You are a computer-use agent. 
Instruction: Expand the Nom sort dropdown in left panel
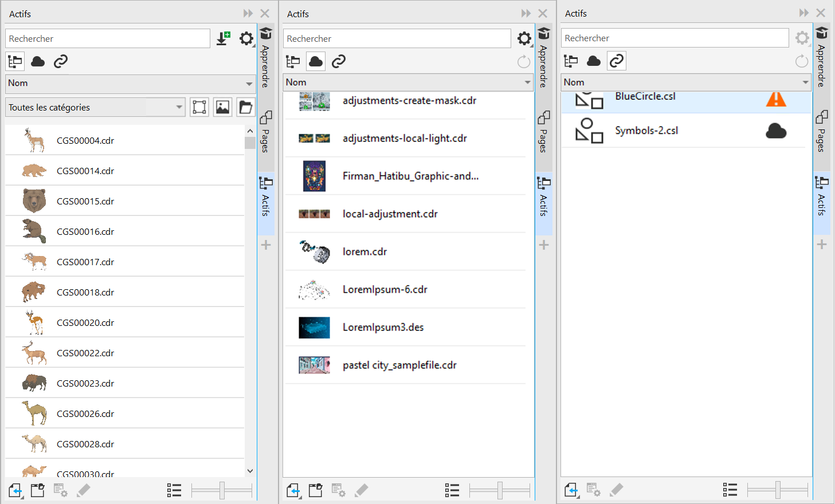[130, 83]
